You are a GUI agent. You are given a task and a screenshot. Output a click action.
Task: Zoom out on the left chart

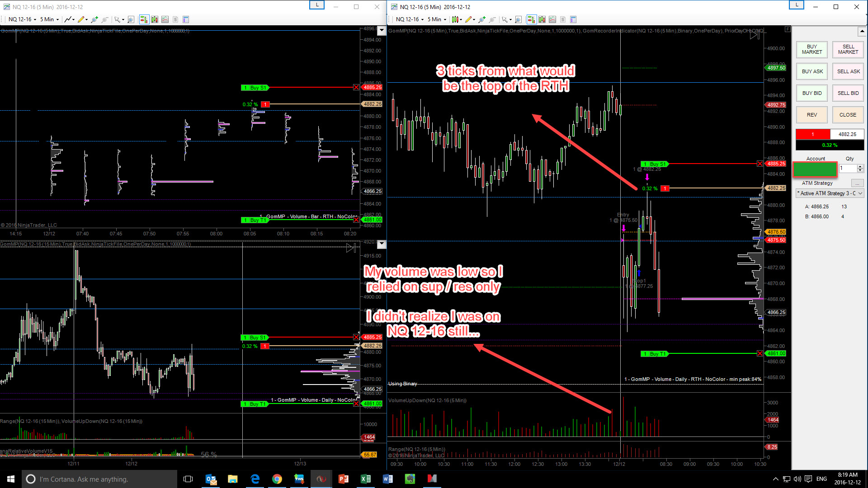(105, 19)
